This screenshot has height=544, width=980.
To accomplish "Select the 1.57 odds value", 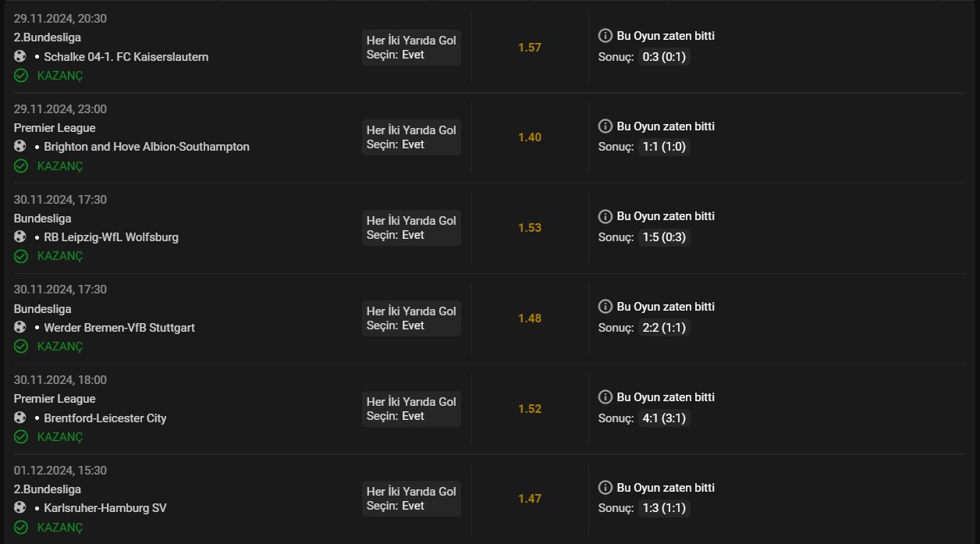I will point(530,48).
